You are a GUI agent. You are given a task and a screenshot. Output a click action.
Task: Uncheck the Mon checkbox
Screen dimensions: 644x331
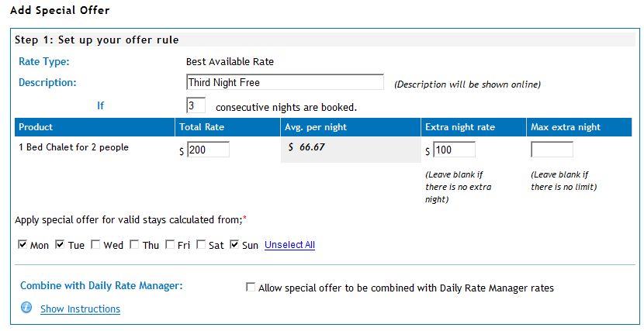tap(23, 245)
